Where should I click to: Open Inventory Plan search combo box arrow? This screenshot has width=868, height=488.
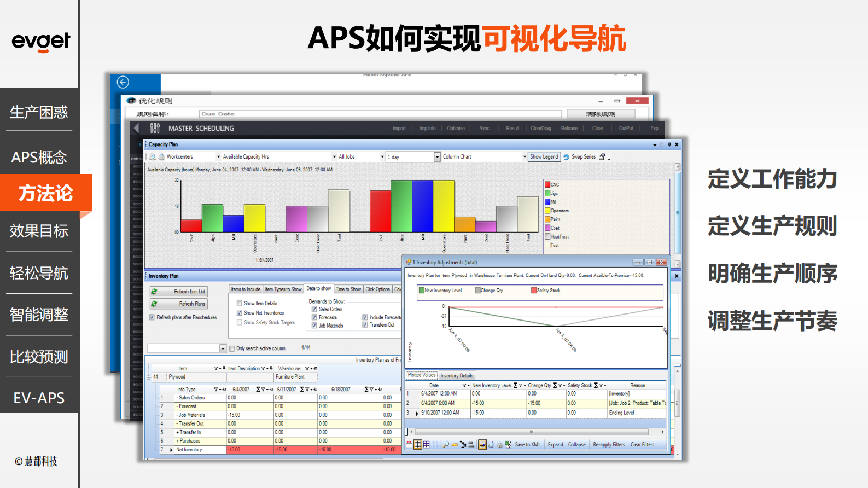point(223,348)
